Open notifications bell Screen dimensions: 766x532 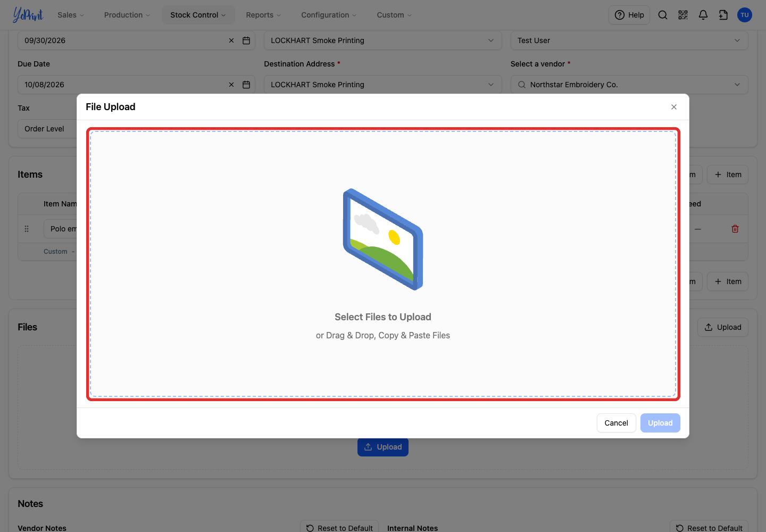point(703,15)
